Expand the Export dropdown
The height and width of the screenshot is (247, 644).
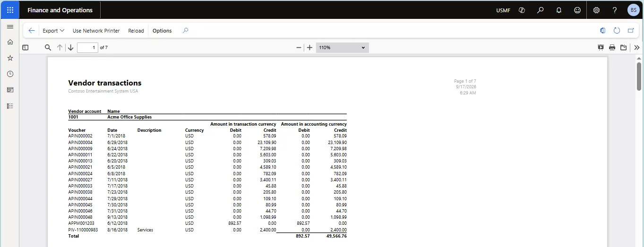pyautogui.click(x=53, y=31)
